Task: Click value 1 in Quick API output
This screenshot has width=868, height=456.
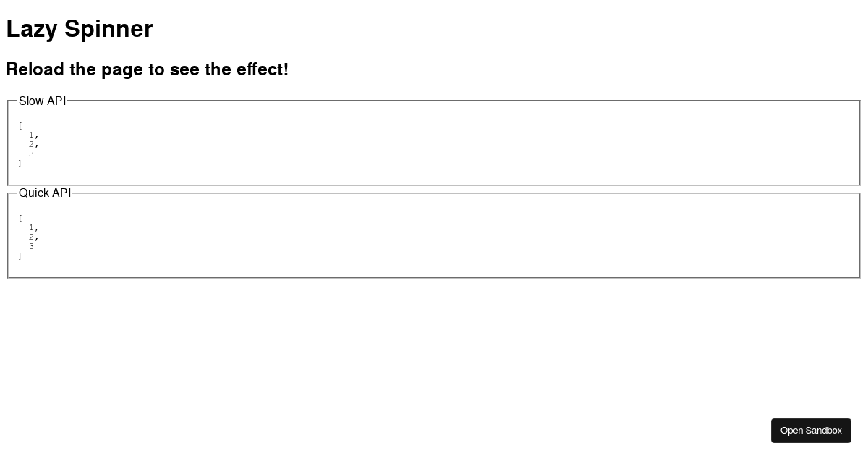Action: (x=31, y=227)
